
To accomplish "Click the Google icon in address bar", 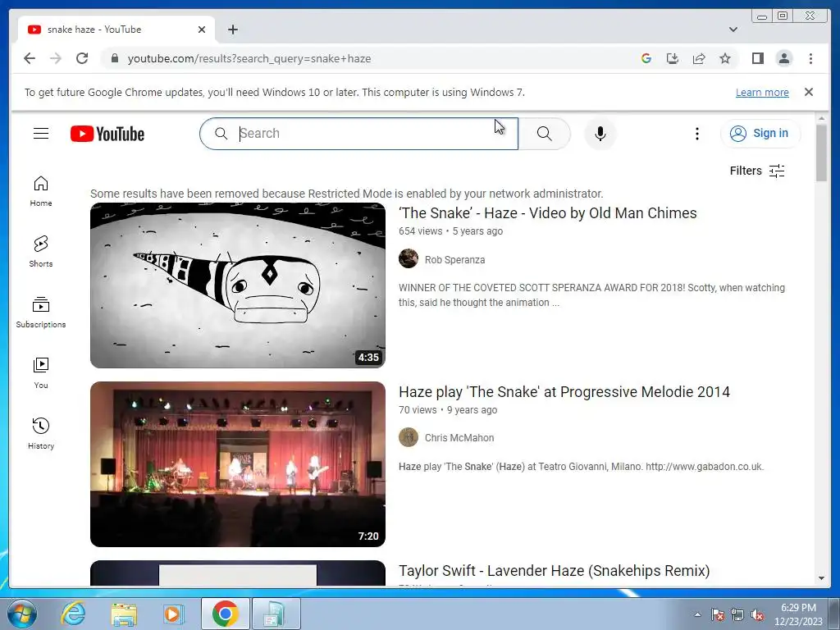I will click(x=646, y=58).
